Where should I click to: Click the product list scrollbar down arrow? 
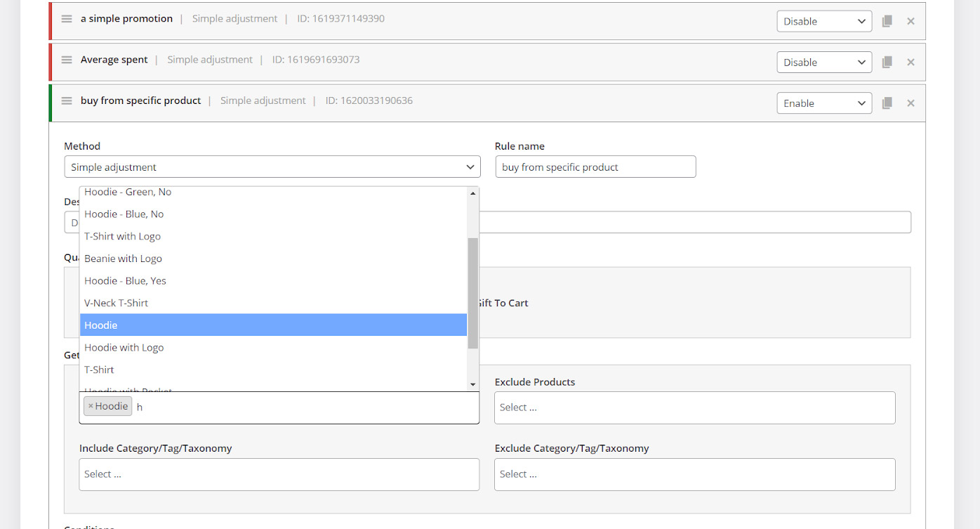point(472,384)
